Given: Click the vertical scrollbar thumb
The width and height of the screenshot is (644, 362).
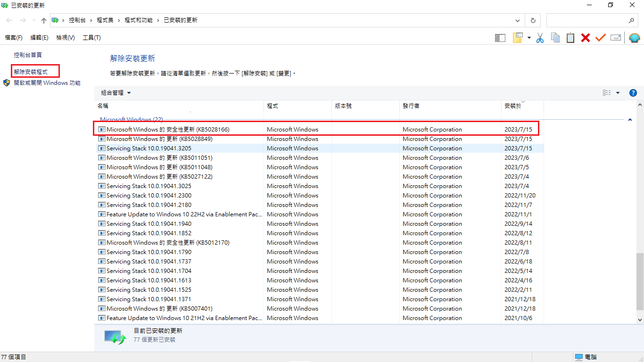Looking at the screenshot, I should (x=640, y=281).
